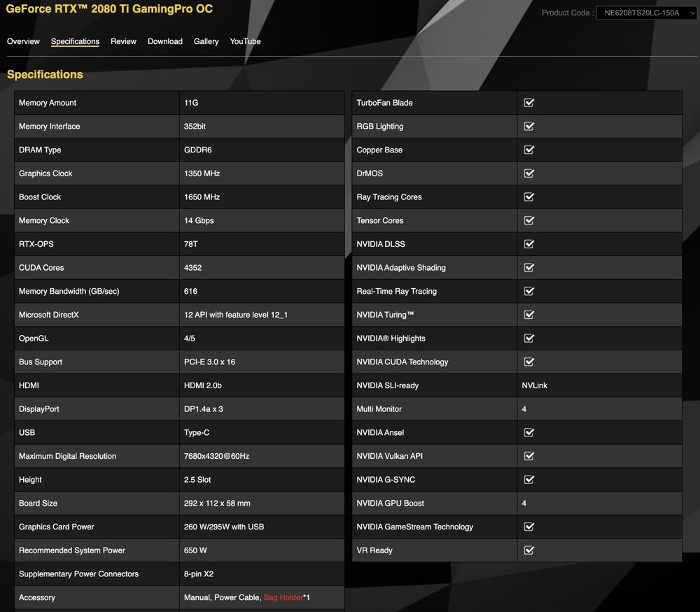This screenshot has height=612, width=700.
Task: Click the NVIDIA Highlights check icon
Action: (529, 338)
